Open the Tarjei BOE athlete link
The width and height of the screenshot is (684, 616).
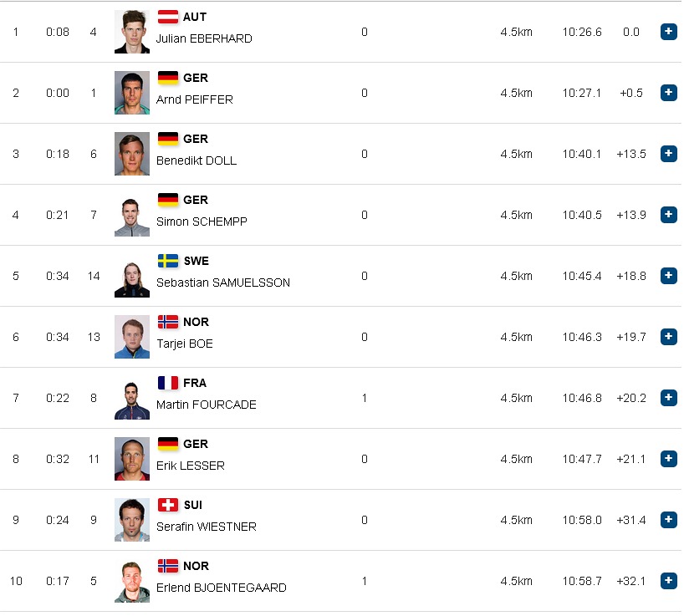click(x=185, y=344)
